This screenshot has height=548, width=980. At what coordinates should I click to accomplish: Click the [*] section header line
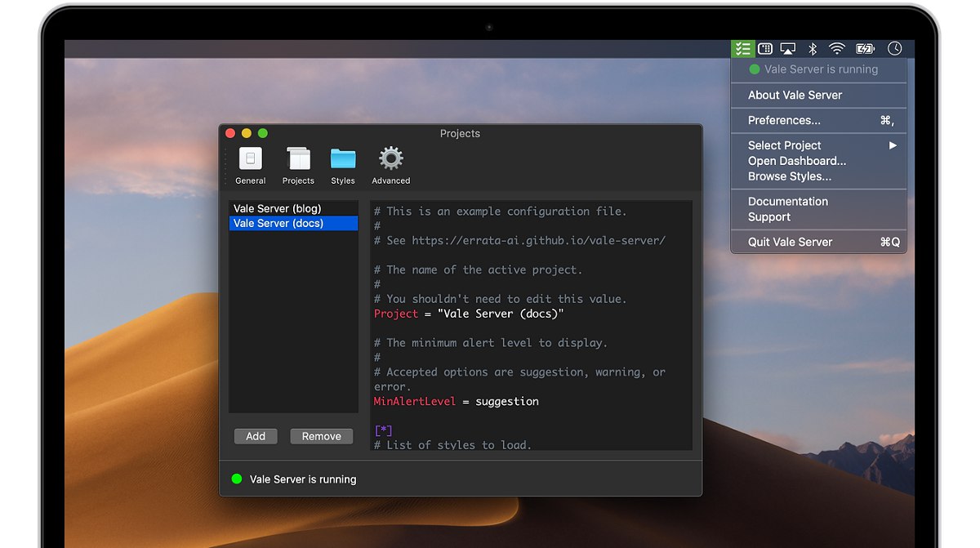point(383,430)
